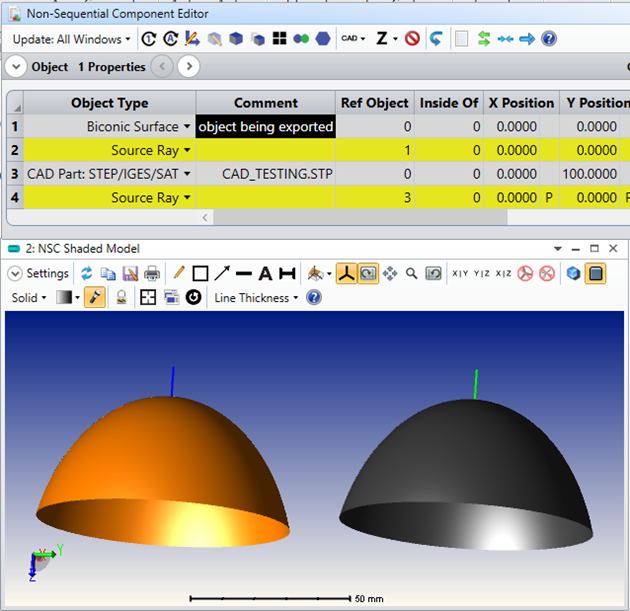Click the Update current window circular arrow icon
This screenshot has width=630, height=611.
coord(149,39)
